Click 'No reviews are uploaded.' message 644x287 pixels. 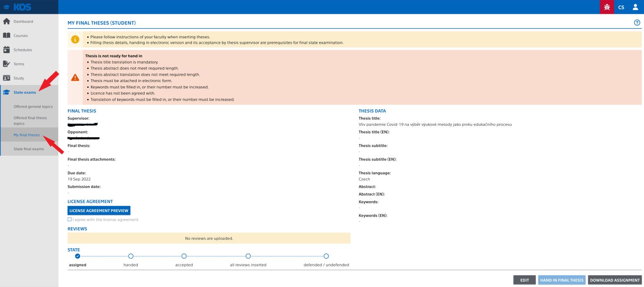209,238
